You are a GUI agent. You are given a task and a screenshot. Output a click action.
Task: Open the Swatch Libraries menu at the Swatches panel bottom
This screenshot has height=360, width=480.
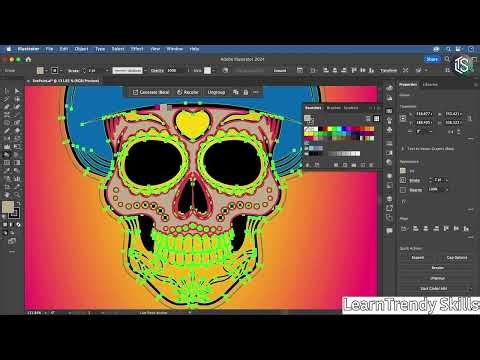[308, 165]
